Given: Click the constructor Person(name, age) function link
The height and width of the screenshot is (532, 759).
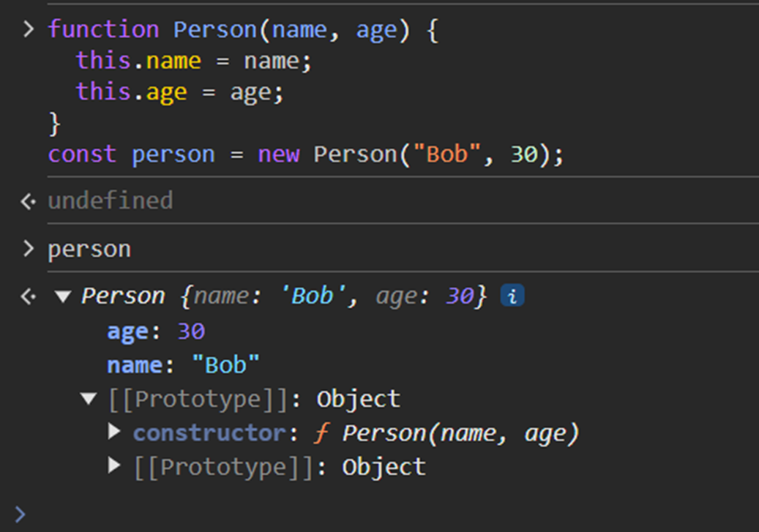Looking at the screenshot, I should click(x=460, y=433).
